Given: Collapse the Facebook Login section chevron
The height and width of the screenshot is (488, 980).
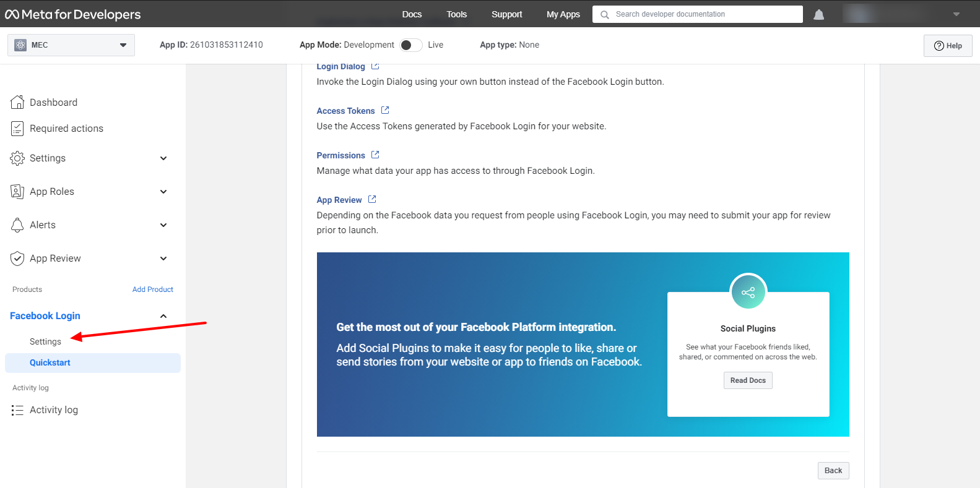Looking at the screenshot, I should coord(163,316).
